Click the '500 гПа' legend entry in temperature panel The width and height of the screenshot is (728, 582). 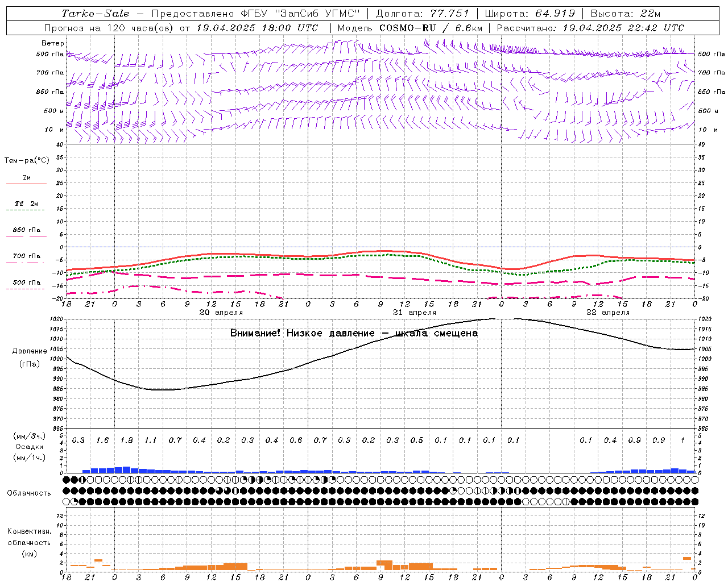tap(26, 282)
